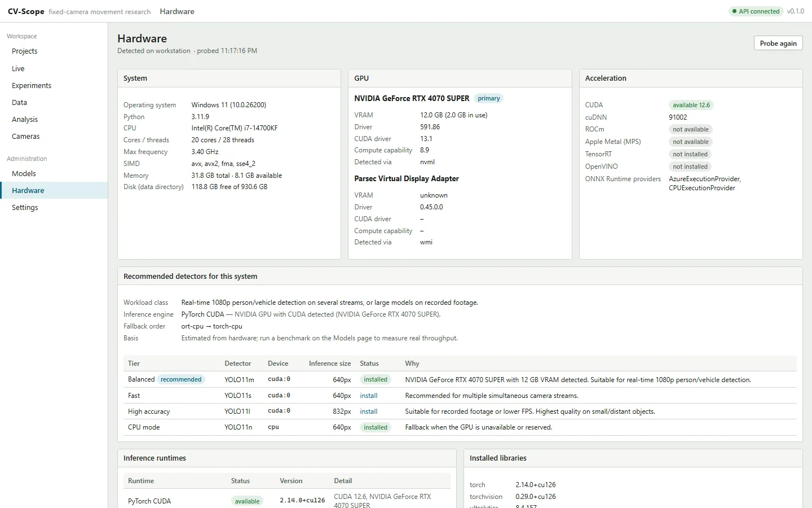This screenshot has height=508, width=812.
Task: Click the CV-Scope logo title
Action: coord(26,11)
